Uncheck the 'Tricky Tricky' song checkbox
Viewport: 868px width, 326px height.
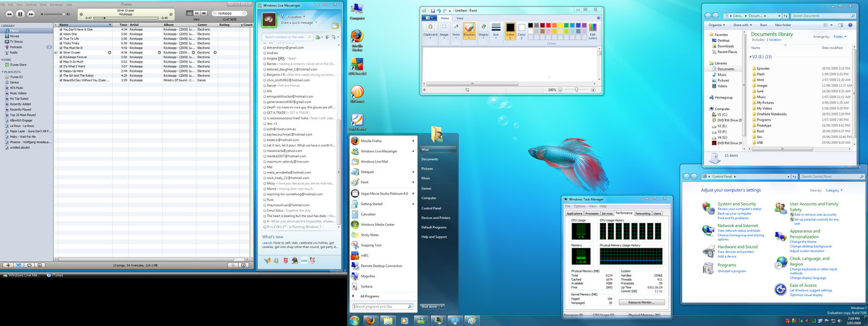pyautogui.click(x=61, y=43)
